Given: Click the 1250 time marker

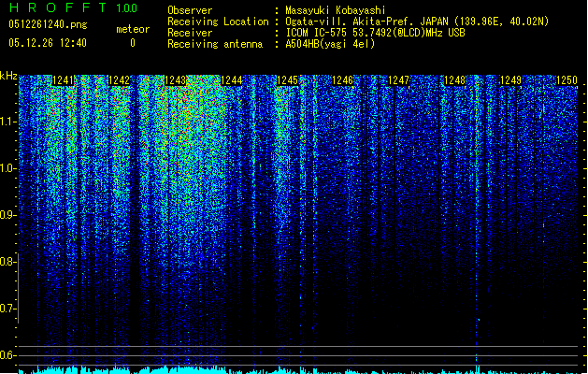Looking at the screenshot, I should pyautogui.click(x=566, y=80).
